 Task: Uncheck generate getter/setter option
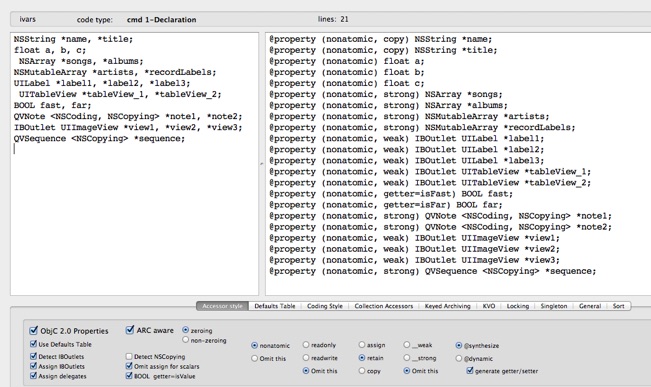470,371
